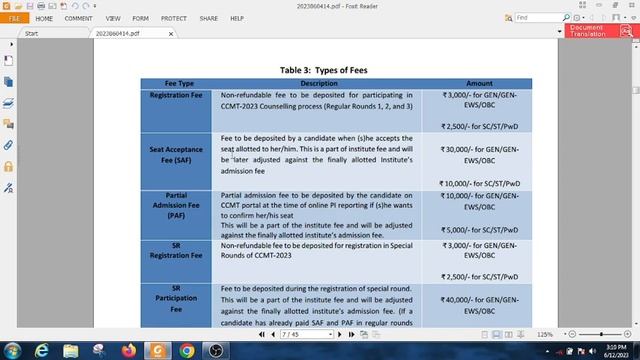640x360 pixels.
Task: Undo the last action with the undo arrow
Action: pyautogui.click(x=75, y=6)
